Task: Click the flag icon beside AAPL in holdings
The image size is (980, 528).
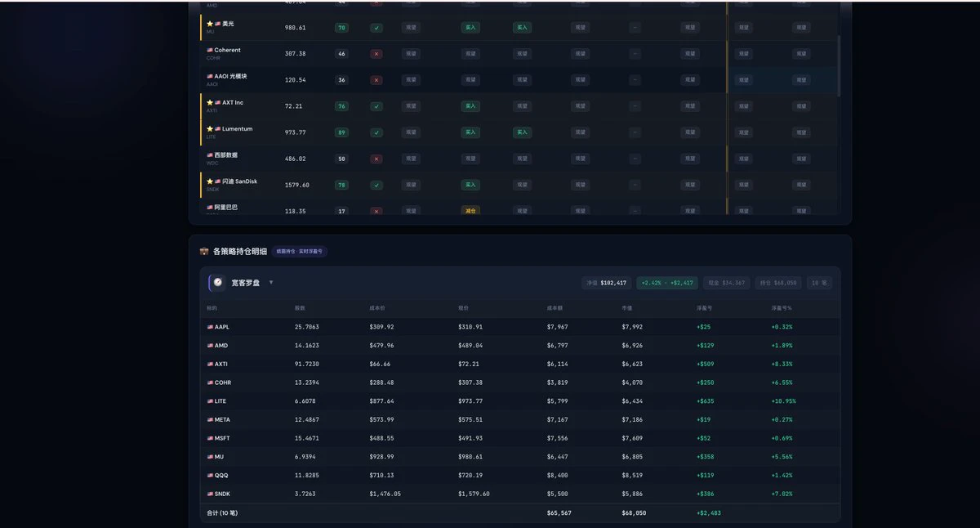Action: click(x=210, y=327)
